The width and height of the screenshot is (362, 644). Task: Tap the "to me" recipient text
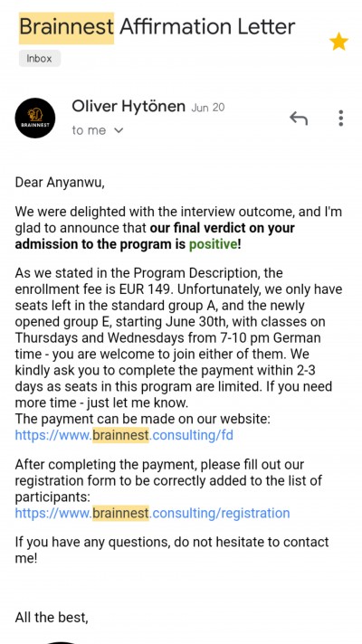click(x=89, y=130)
